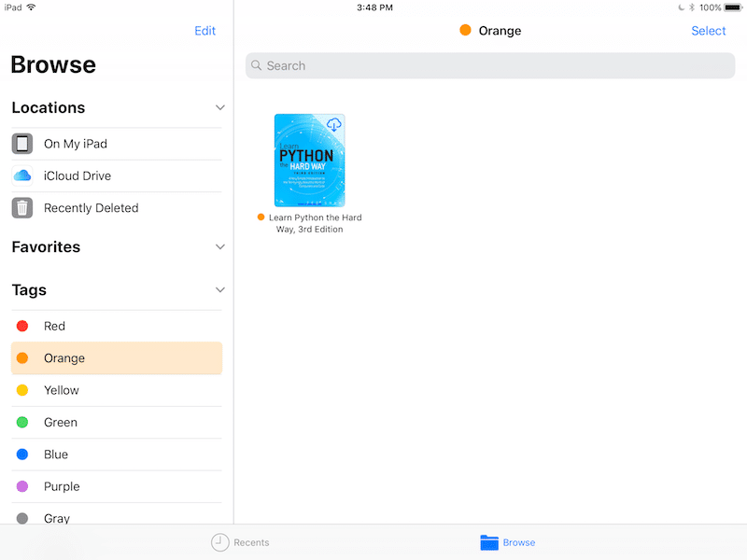Viewport: 747px width, 560px height.
Task: Click the 3:48 PM clock
Action: point(375,7)
